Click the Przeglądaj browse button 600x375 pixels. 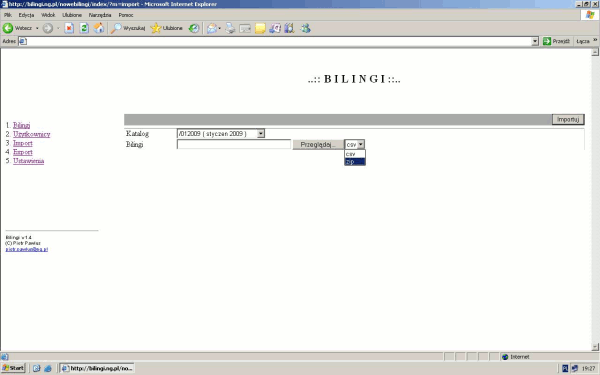click(318, 145)
